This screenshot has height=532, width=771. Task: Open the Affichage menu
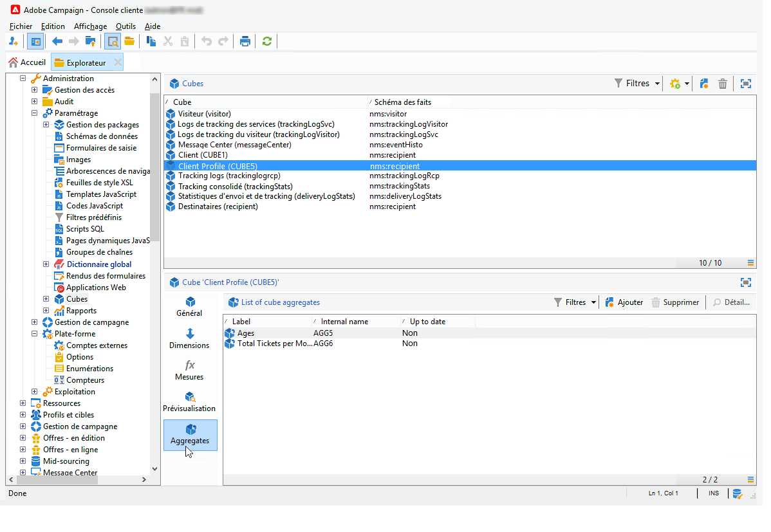pos(90,26)
